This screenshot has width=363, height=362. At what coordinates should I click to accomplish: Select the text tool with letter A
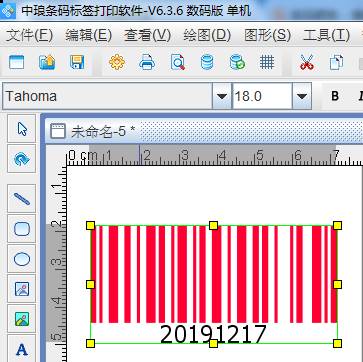22,349
